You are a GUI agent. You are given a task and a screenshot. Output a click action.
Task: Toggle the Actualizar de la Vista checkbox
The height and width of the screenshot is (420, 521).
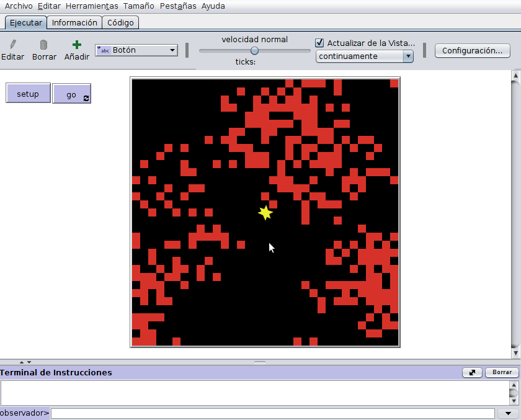(319, 43)
